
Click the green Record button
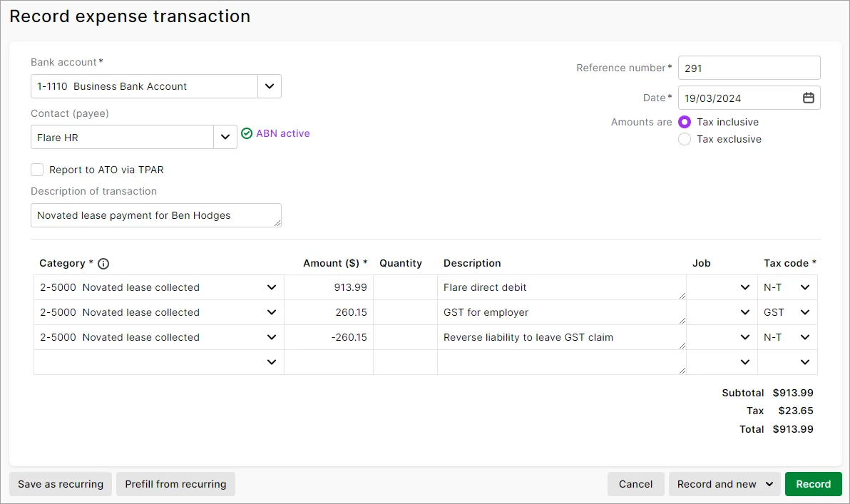coord(813,484)
